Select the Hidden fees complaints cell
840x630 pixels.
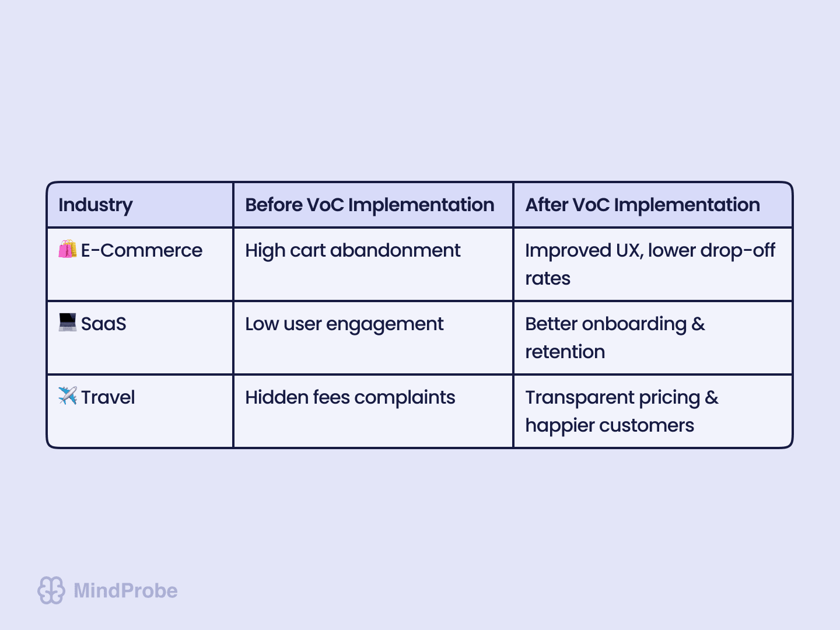tap(350, 398)
